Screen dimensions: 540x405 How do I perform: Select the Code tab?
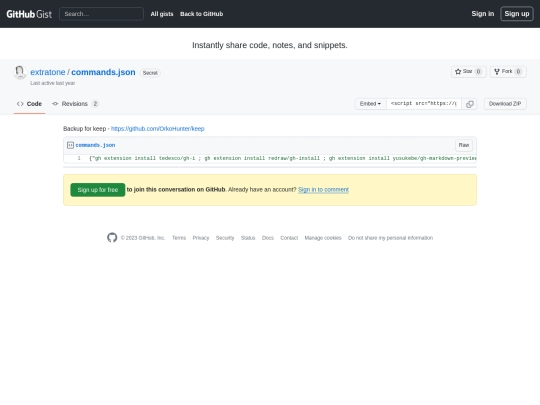tap(29, 104)
